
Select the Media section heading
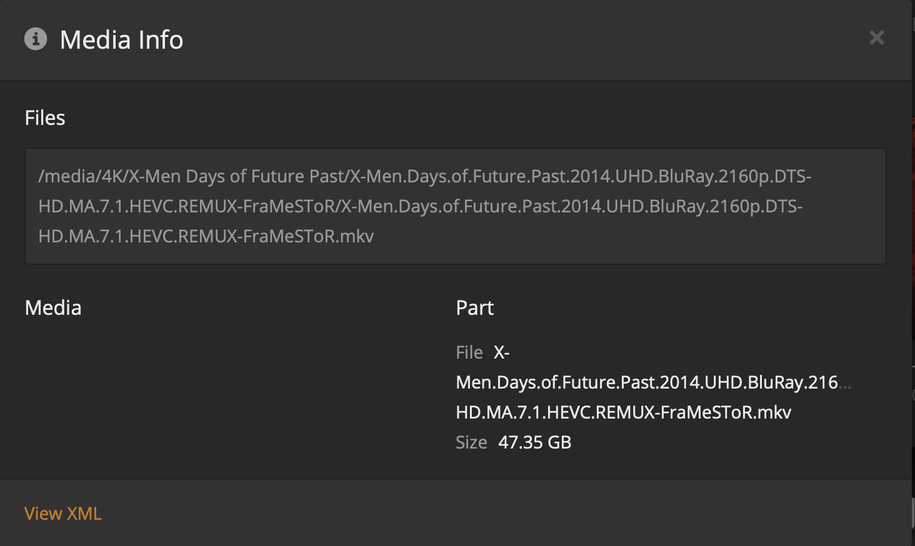click(x=53, y=308)
